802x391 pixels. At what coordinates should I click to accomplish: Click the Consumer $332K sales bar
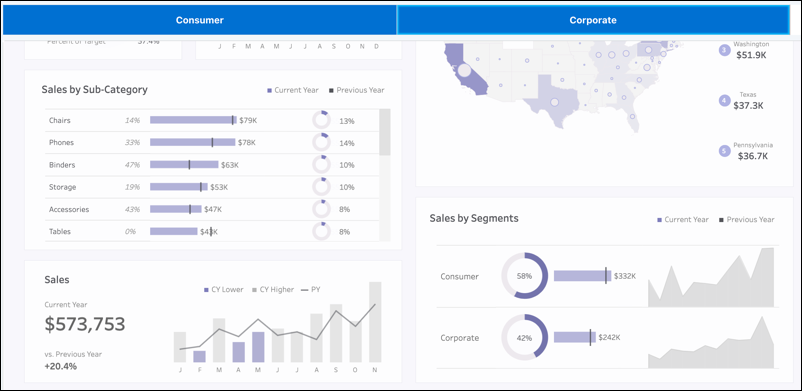(x=582, y=276)
